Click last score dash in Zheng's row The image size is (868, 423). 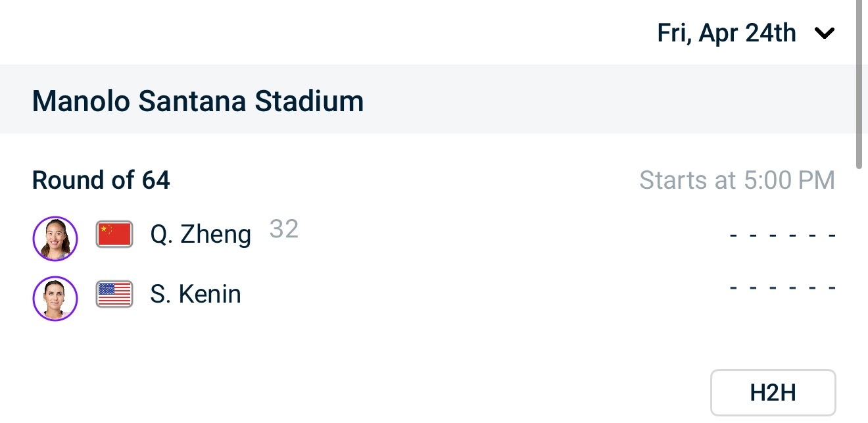[832, 236]
